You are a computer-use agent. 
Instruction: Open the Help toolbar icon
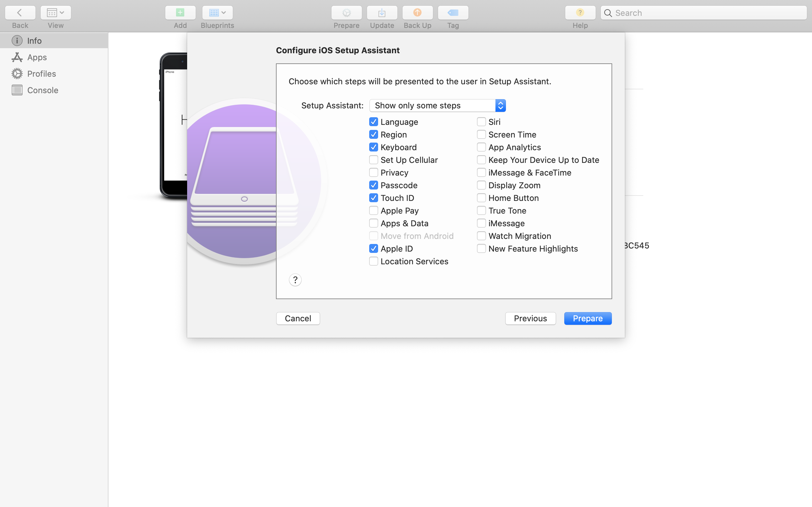tap(580, 13)
